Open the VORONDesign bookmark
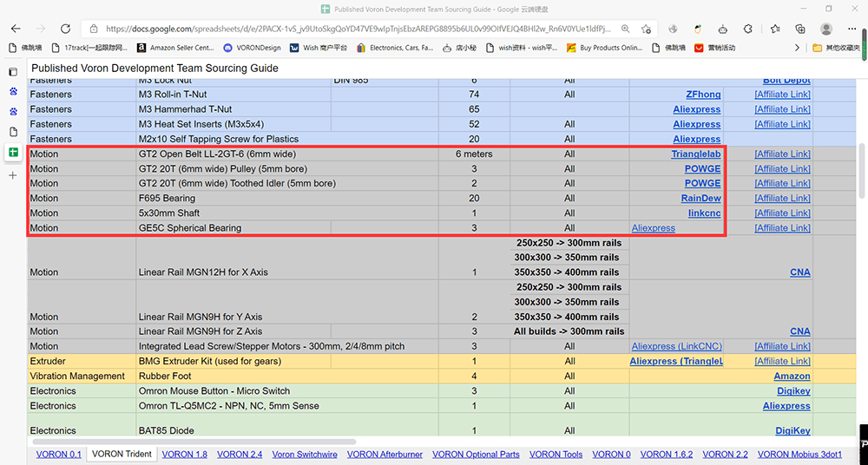The height and width of the screenshot is (465, 868). (252, 48)
